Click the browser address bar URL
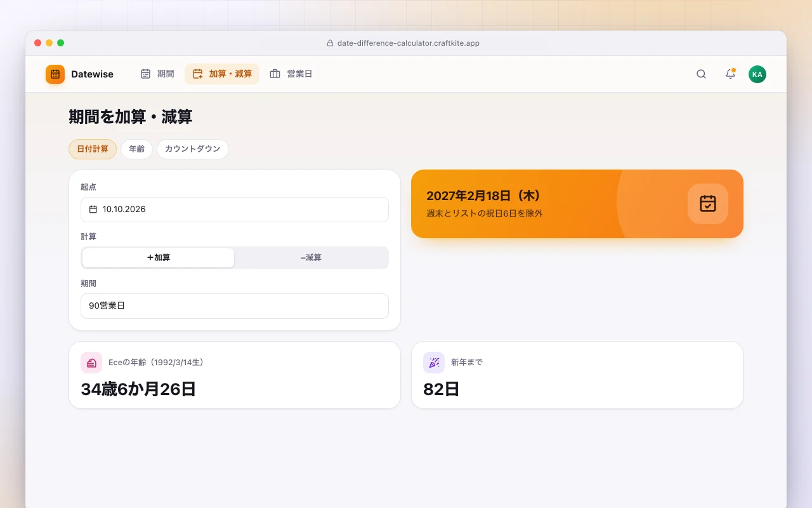This screenshot has width=812, height=508. pos(408,43)
